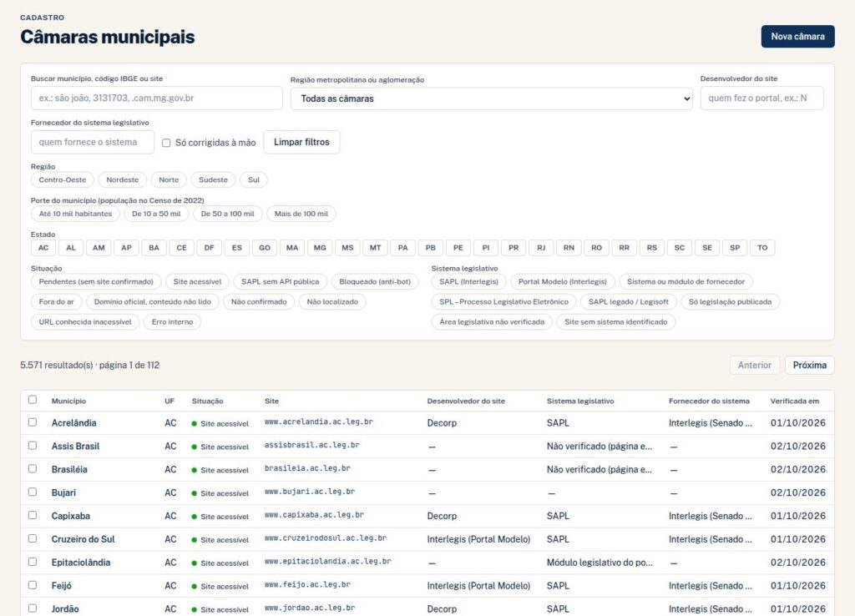Click the Site acessível status for Capixaba
This screenshot has height=616, width=855.
(x=220, y=517)
